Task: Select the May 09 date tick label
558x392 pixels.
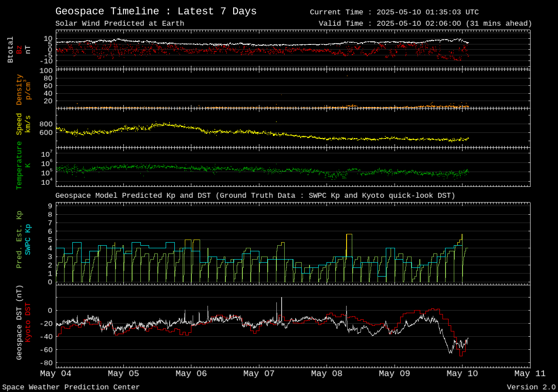Action: [395, 373]
